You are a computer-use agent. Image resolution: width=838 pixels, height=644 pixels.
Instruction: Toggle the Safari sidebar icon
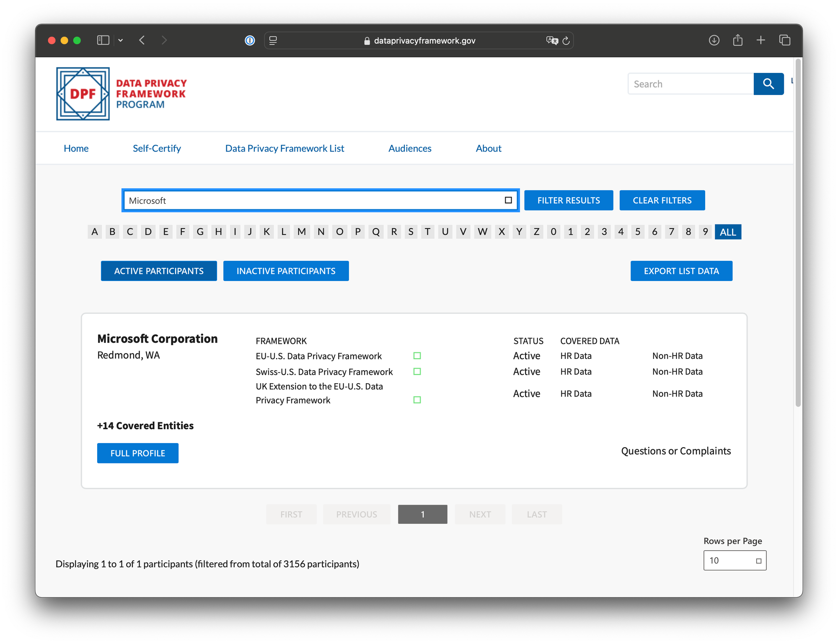point(103,40)
